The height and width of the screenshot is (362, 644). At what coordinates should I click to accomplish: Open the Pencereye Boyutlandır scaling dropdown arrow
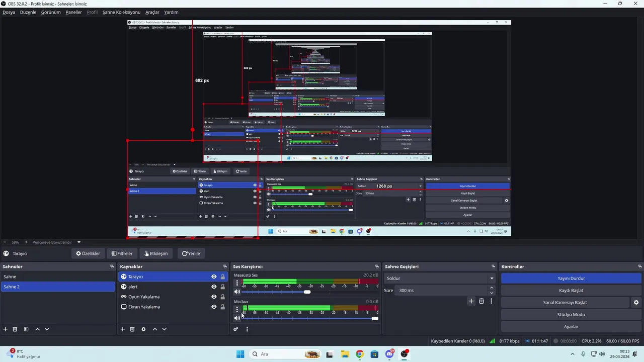(x=79, y=242)
